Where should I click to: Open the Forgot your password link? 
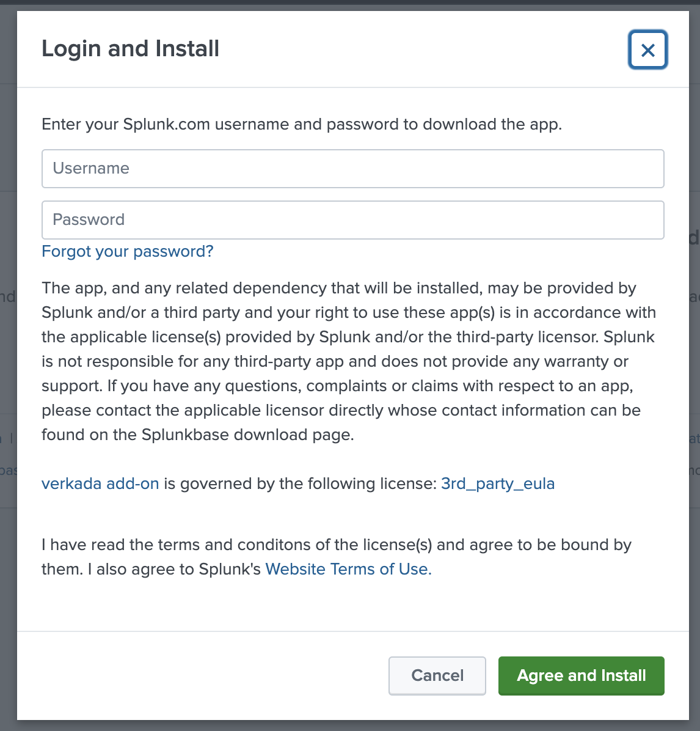(x=127, y=251)
